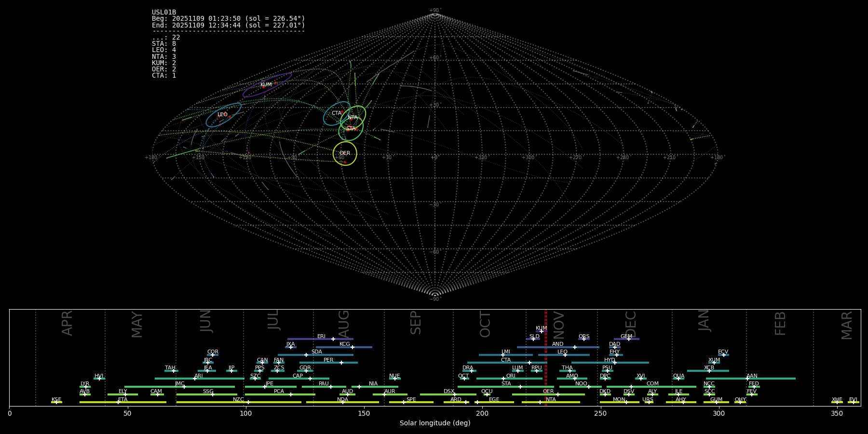Select the white cross on the ORI bar
Viewport: 868px width, 434px height.
coord(503,379)
